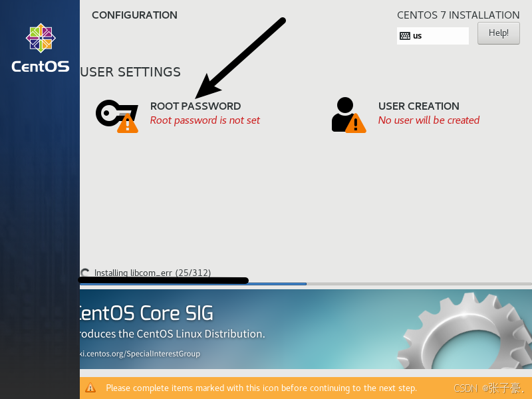
Task: Click 'Installing libcom_err (25/312)' status text
Action: point(152,273)
